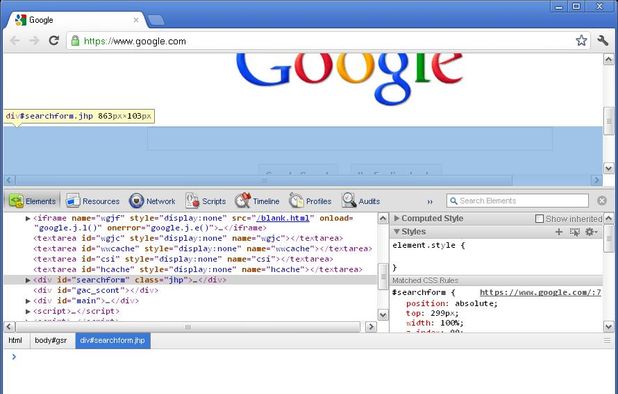Collapse the Styles section

397,232
